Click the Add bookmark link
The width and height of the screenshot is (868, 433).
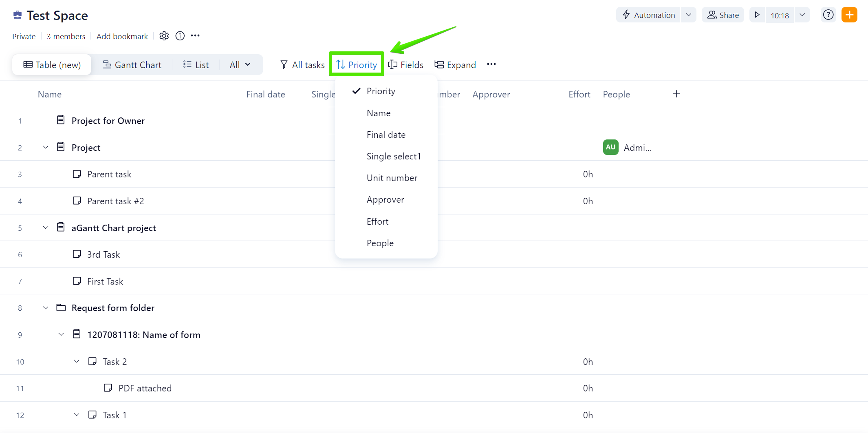(x=122, y=36)
